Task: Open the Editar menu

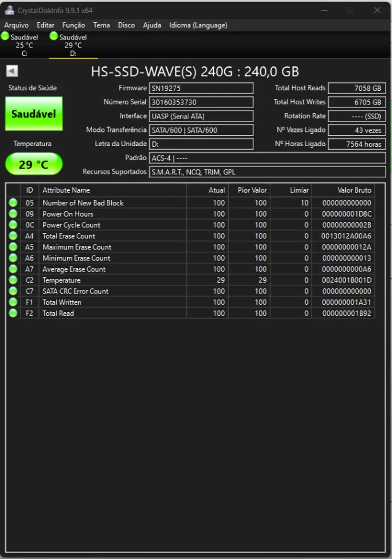Action: [45, 25]
